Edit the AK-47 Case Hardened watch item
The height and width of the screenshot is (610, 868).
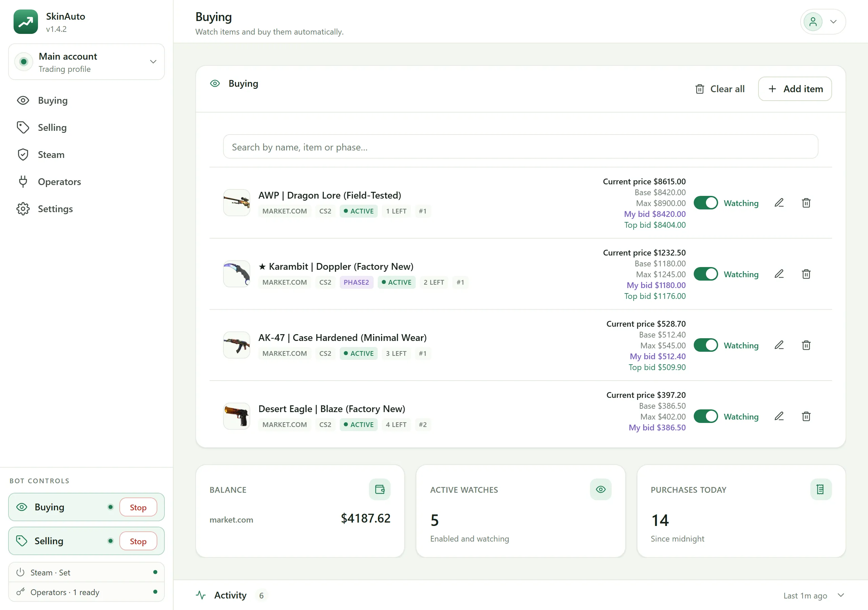coord(779,345)
